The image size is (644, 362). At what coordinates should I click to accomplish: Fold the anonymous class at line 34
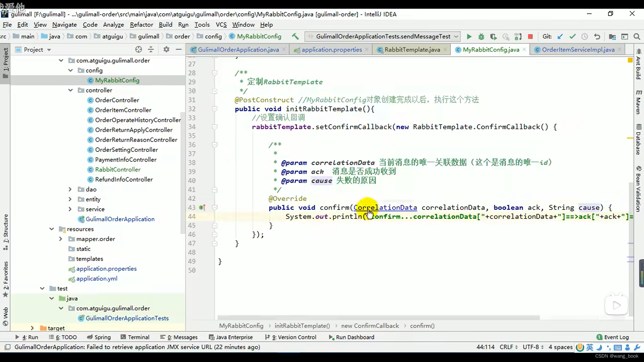point(215,127)
